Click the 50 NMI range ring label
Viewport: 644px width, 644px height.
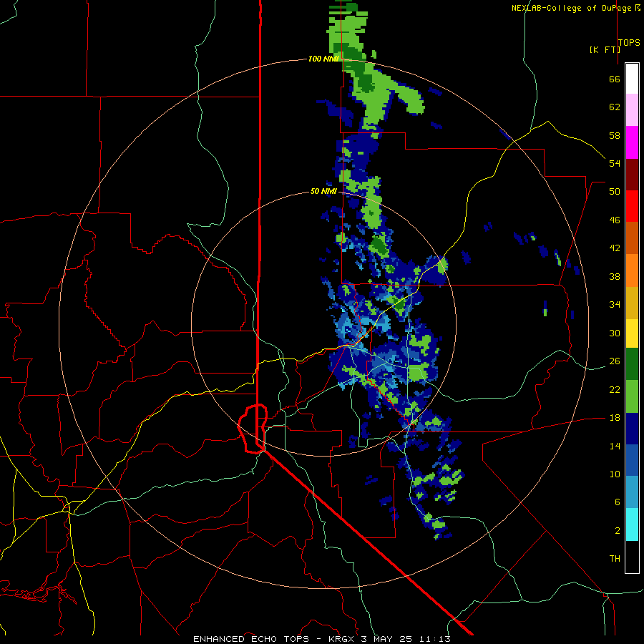pos(323,191)
